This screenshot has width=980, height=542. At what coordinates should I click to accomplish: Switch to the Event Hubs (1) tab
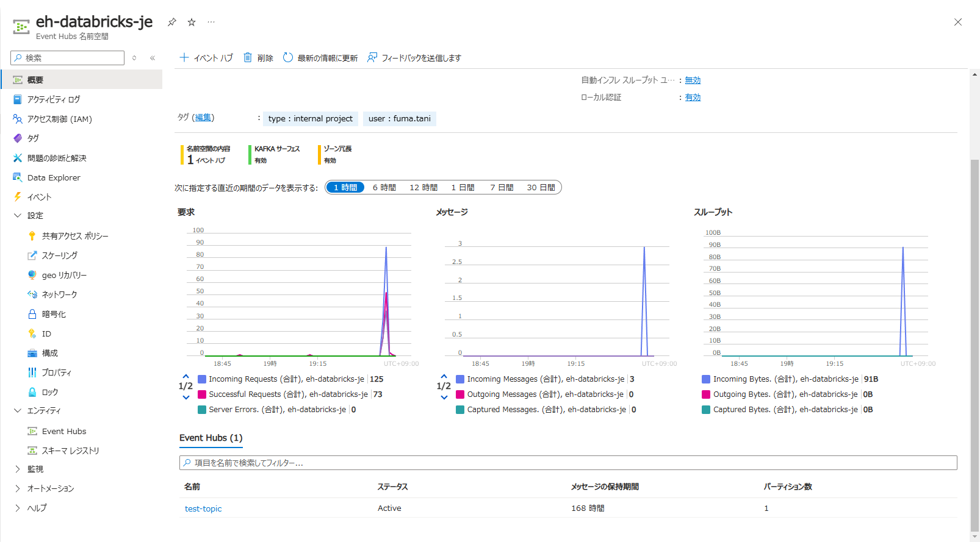[x=211, y=438]
